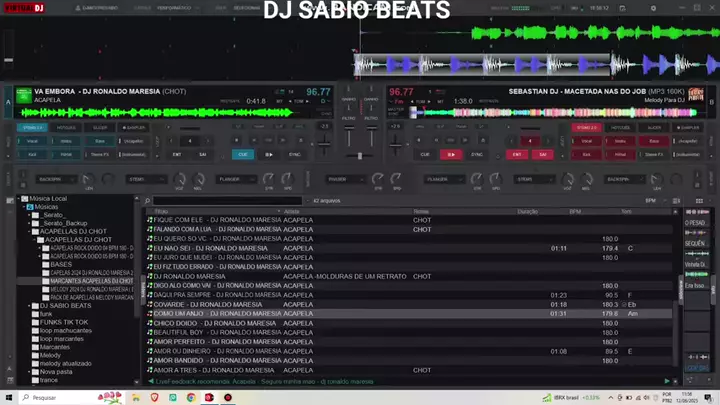Click the left deck SYNC button
This screenshot has height=405, width=720.
click(295, 155)
